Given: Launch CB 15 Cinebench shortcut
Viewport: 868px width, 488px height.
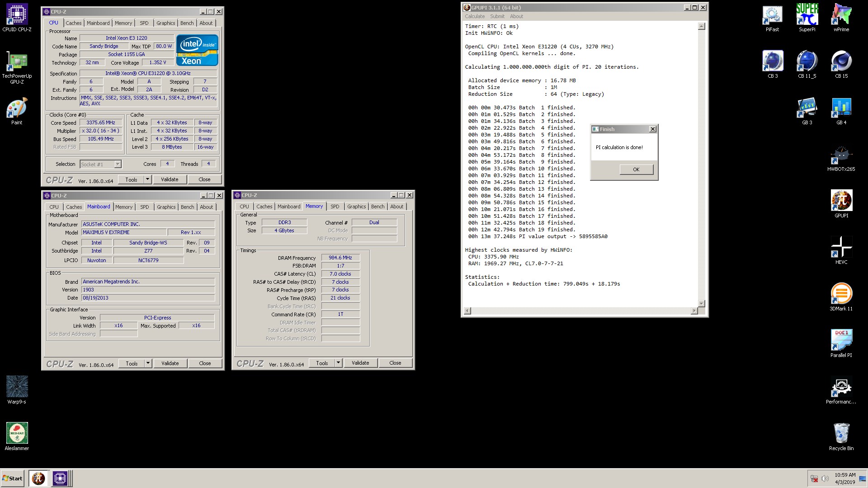Looking at the screenshot, I should click(x=841, y=64).
